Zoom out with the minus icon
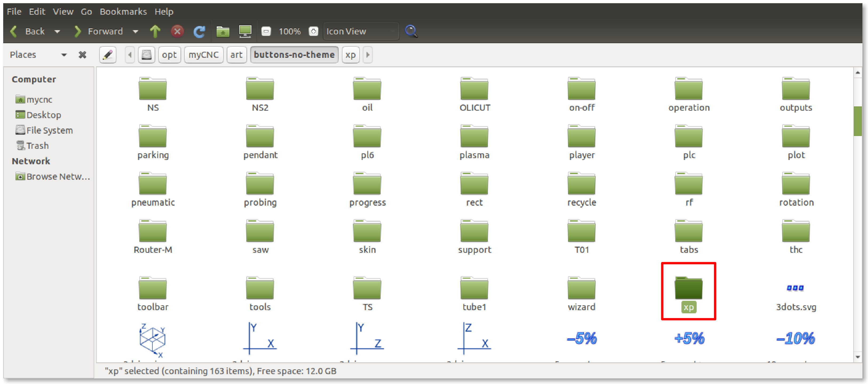The height and width of the screenshot is (384, 868). [x=266, y=31]
